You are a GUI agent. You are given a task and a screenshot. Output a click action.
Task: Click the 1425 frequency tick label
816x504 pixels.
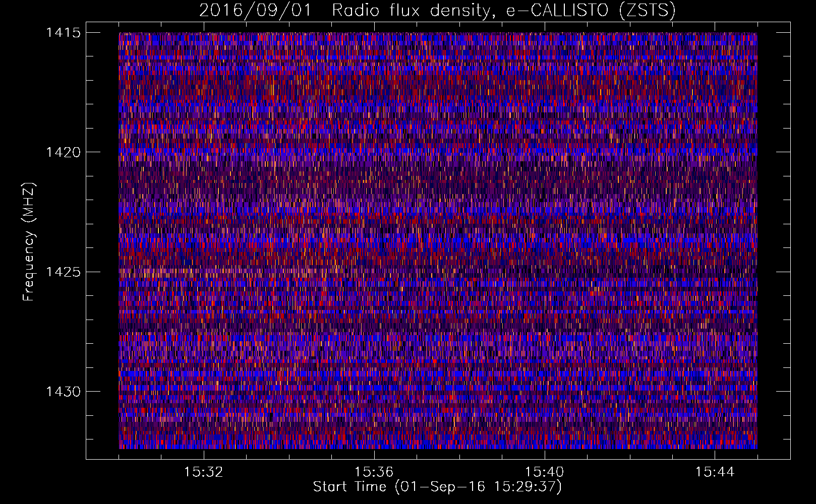[x=64, y=272]
